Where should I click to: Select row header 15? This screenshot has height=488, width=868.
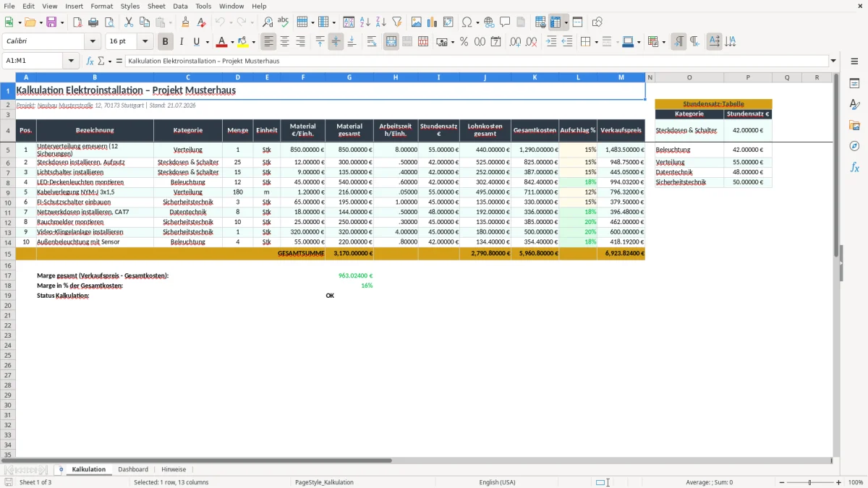8,254
